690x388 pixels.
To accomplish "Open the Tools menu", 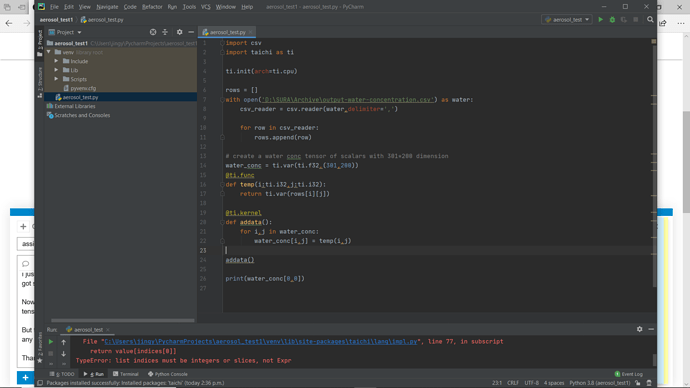I will 189,7.
